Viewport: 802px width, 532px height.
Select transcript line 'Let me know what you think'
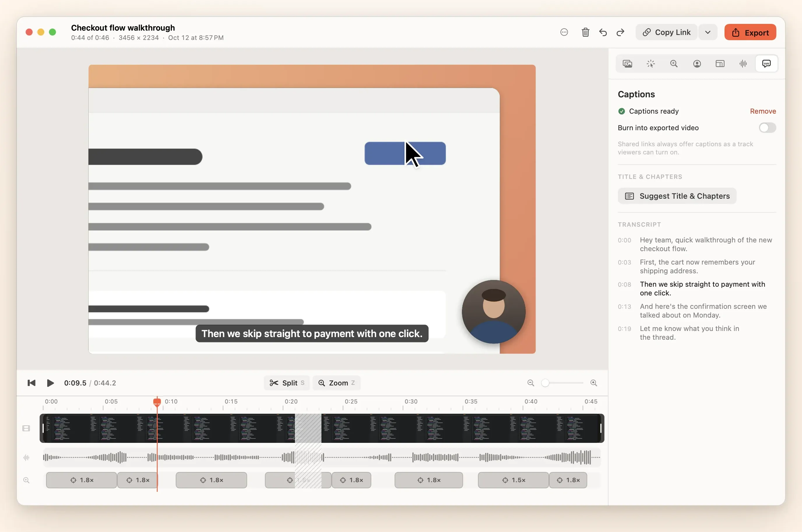[697, 333]
